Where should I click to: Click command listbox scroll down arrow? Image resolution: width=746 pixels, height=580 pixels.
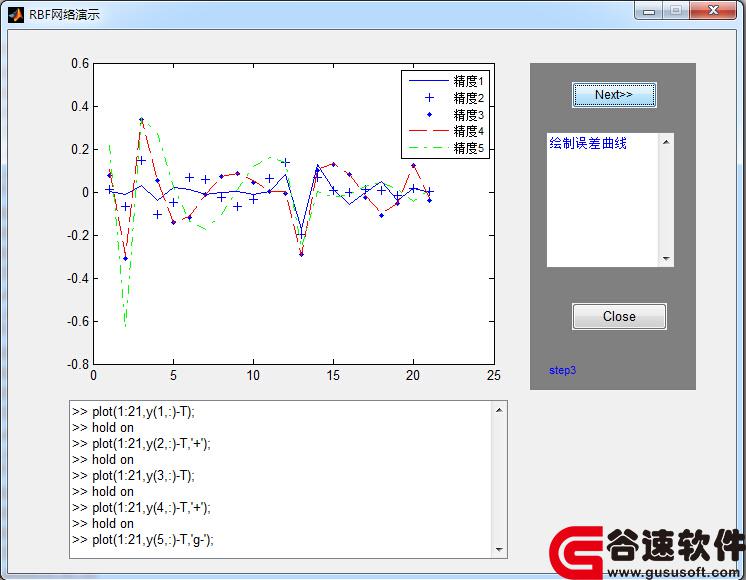[499, 550]
